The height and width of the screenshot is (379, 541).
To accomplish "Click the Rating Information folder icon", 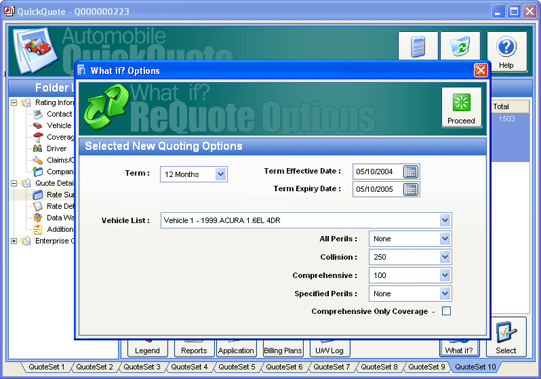I will point(26,103).
